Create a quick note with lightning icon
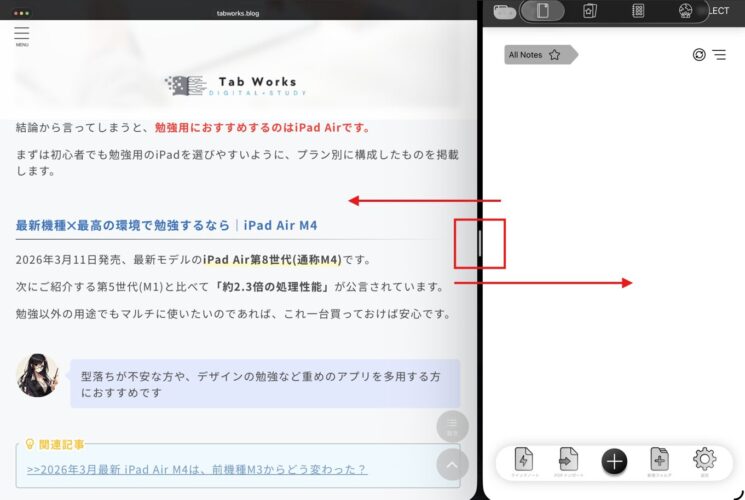Image resolution: width=745 pixels, height=500 pixels. 523,460
